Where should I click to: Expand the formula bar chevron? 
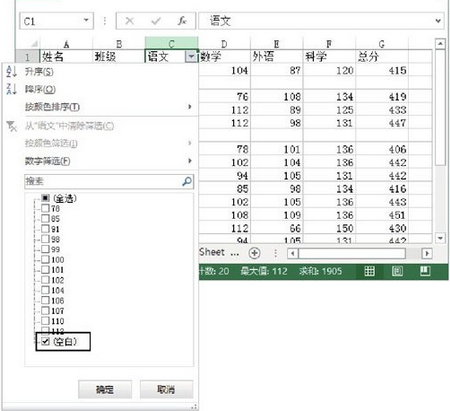pos(438,21)
